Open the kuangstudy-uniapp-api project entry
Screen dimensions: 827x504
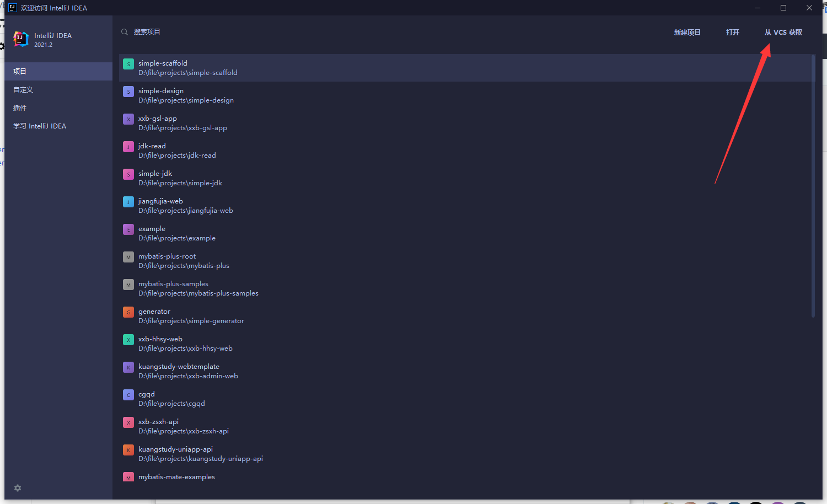(x=200, y=454)
